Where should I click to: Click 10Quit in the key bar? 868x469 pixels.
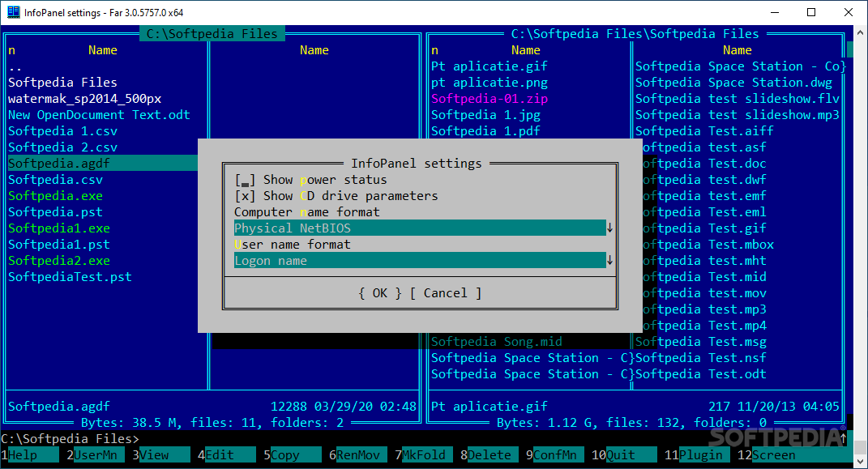point(624,455)
